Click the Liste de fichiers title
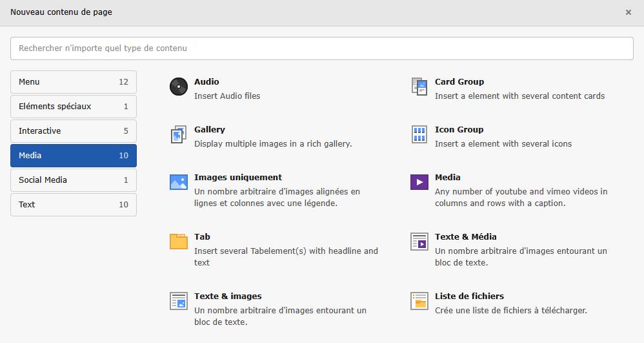Screen dimensions: 644x343 click(469, 296)
